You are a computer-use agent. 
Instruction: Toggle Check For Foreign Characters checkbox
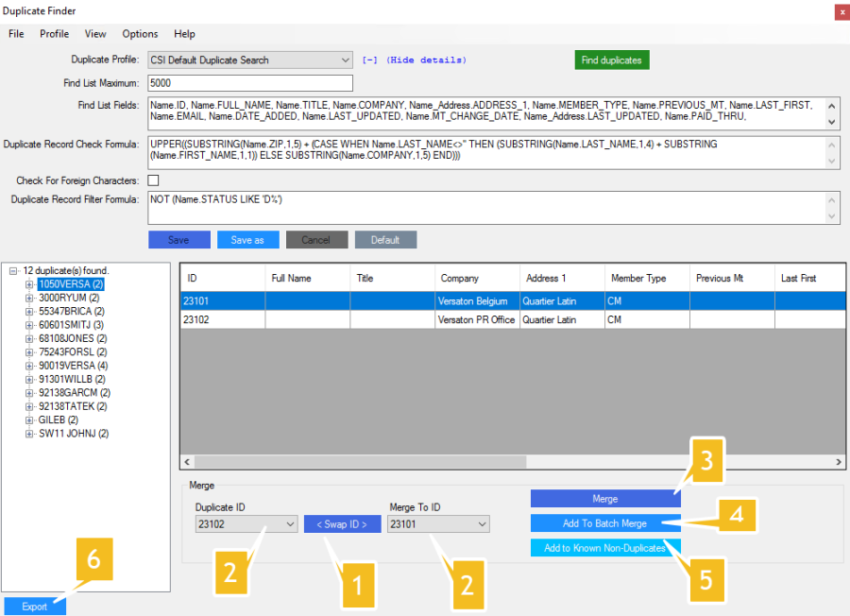pos(153,180)
